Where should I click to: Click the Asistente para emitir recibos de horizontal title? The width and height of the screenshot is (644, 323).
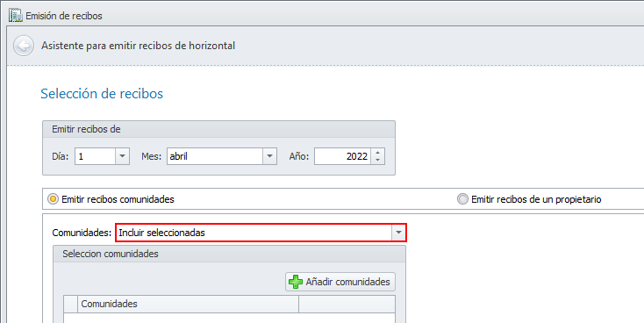(138, 46)
